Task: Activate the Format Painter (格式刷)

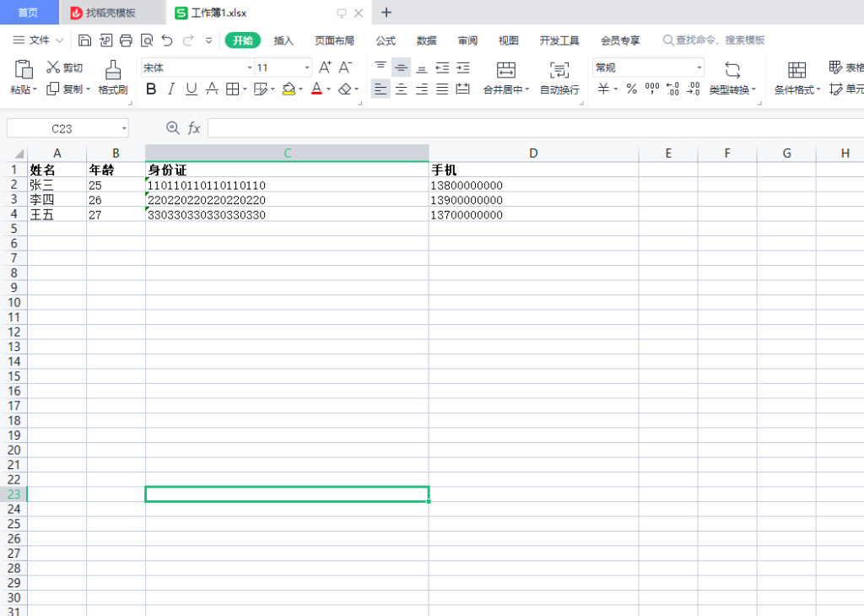Action: [113, 78]
